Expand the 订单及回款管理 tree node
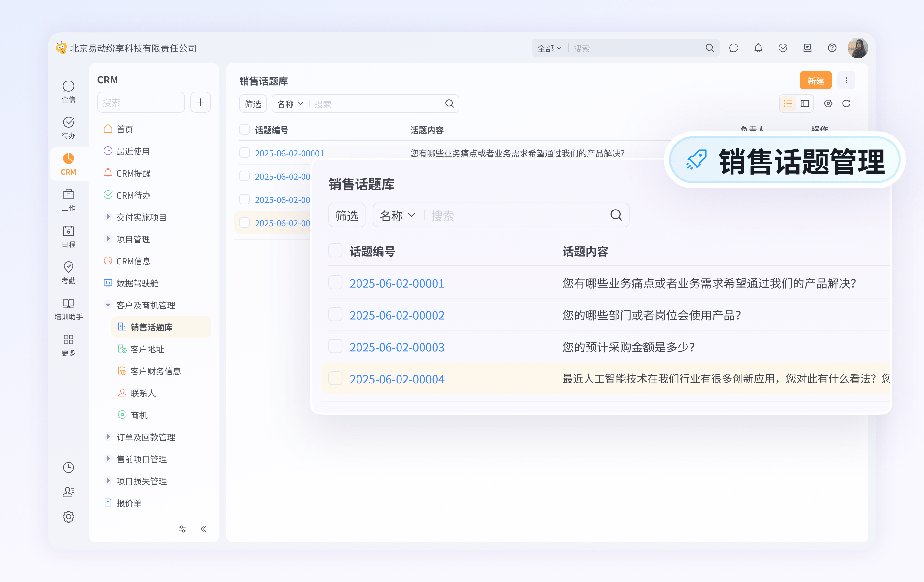 [x=108, y=437]
